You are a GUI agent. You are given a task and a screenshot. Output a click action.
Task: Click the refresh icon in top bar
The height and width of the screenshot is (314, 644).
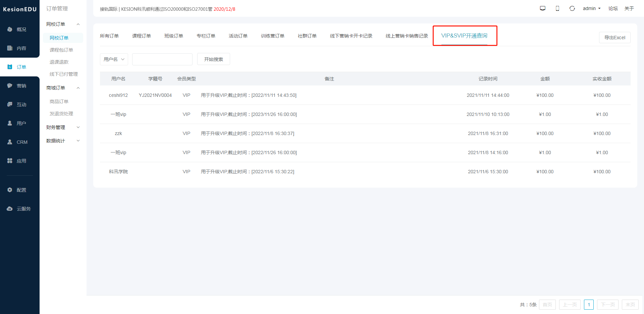pos(572,8)
